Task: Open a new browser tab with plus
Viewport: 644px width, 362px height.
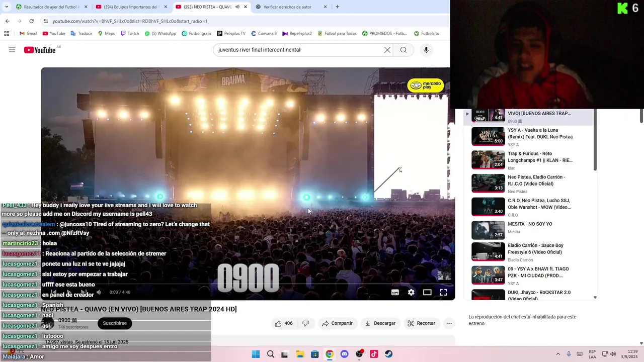Action: (x=337, y=7)
